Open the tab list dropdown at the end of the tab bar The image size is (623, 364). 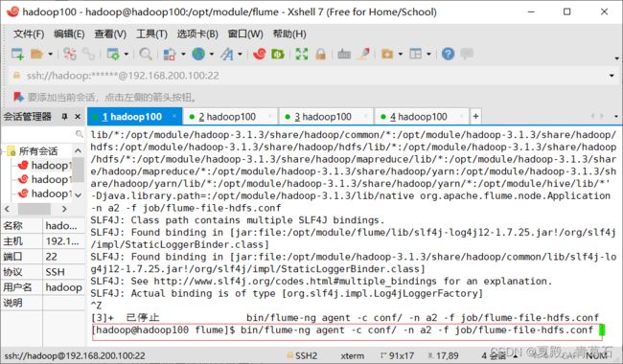tap(616, 116)
